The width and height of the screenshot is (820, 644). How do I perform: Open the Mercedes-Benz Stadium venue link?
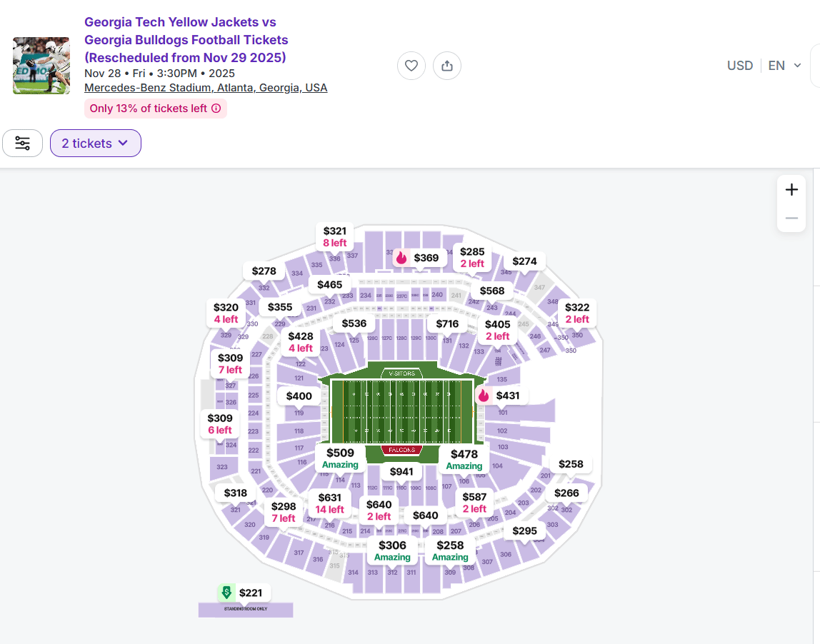coord(206,88)
